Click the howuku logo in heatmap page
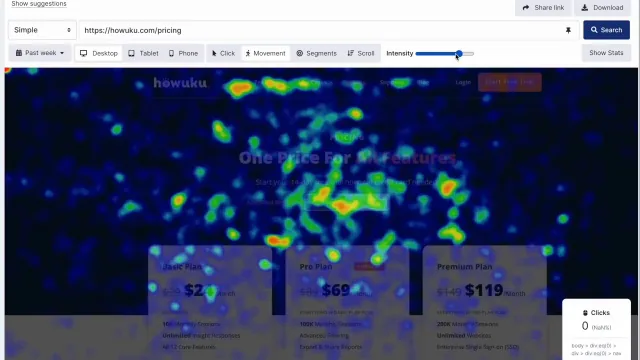Viewport: 640px width, 360px height. [x=180, y=83]
